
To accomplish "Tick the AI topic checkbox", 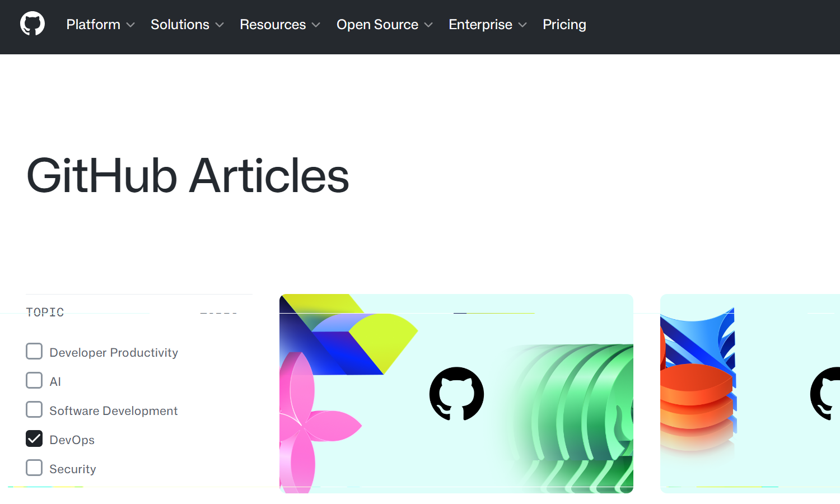I will [x=34, y=381].
